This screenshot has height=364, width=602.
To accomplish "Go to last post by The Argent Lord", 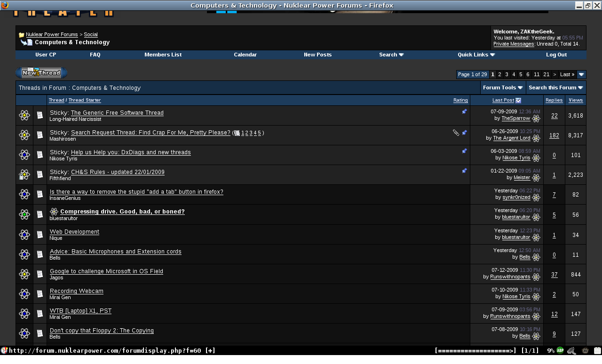I will pyautogui.click(x=536, y=138).
